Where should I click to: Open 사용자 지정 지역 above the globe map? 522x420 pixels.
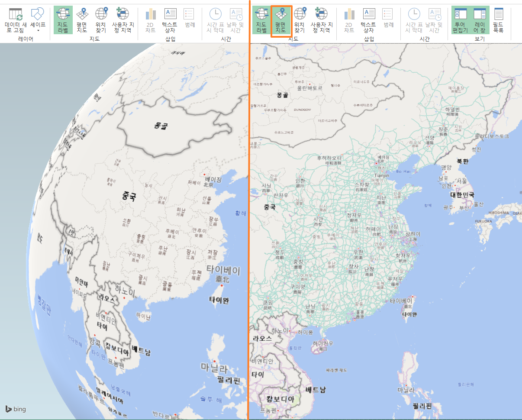122,20
